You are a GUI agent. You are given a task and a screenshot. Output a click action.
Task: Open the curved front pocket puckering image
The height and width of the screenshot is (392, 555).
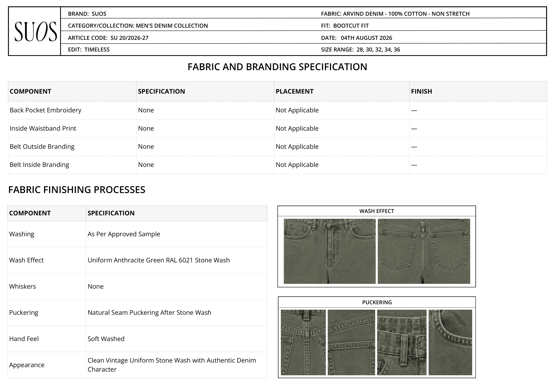coord(450,342)
